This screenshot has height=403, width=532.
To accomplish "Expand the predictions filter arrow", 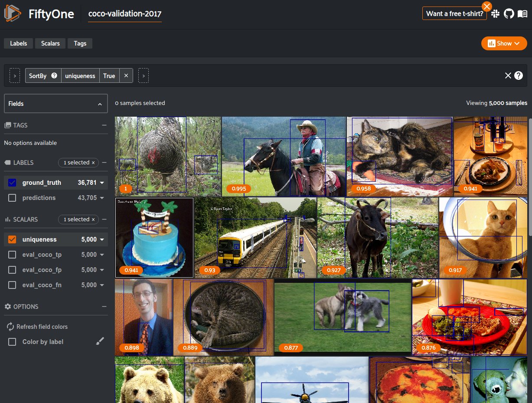I will (102, 198).
